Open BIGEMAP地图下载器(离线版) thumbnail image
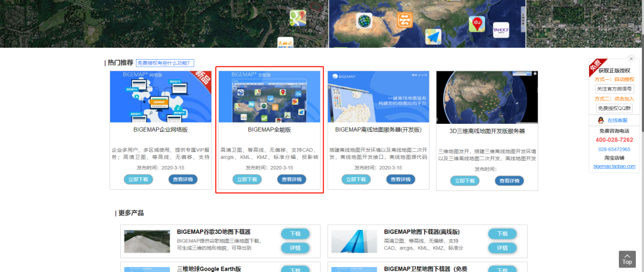This screenshot has height=272, width=644. 354,241
